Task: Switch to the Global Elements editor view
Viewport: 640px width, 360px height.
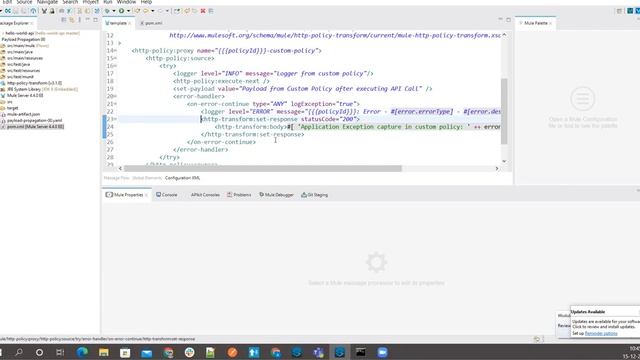Action: point(147,178)
